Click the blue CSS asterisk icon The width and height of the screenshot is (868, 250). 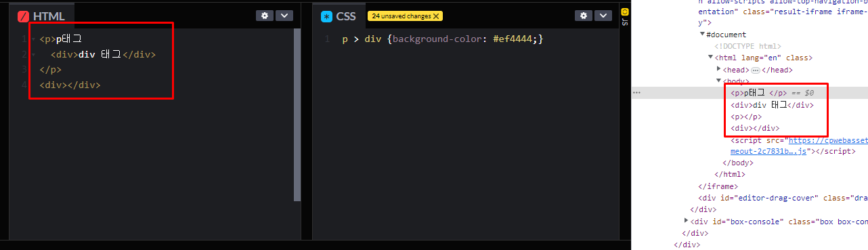click(x=327, y=16)
